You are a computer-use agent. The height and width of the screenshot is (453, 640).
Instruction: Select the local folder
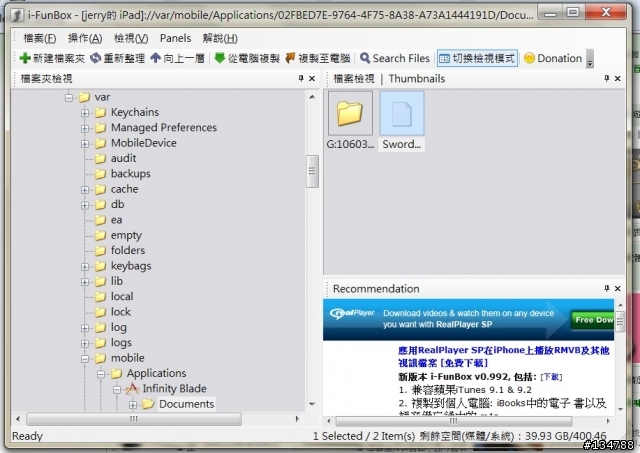tap(122, 296)
